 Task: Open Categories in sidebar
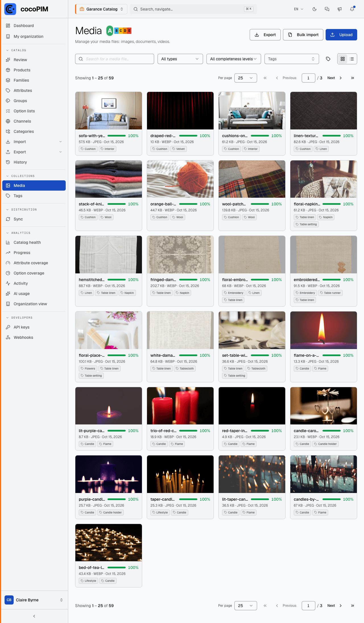coord(34,131)
